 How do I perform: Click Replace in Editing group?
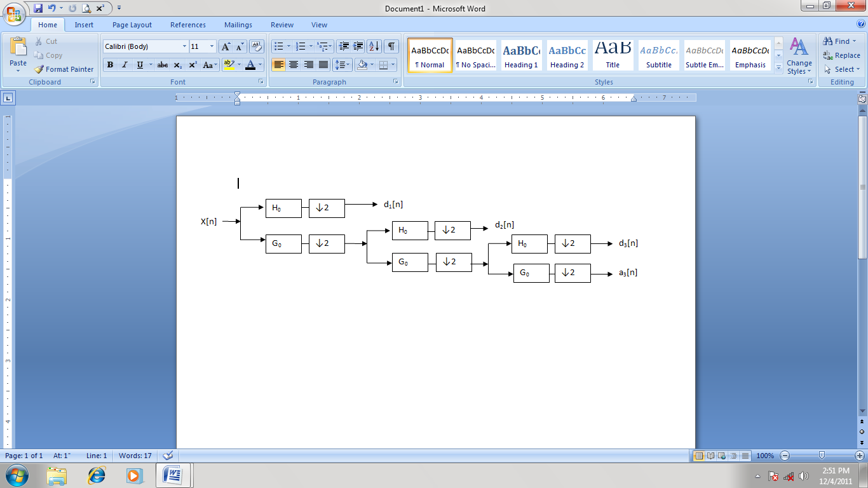pyautogui.click(x=841, y=55)
